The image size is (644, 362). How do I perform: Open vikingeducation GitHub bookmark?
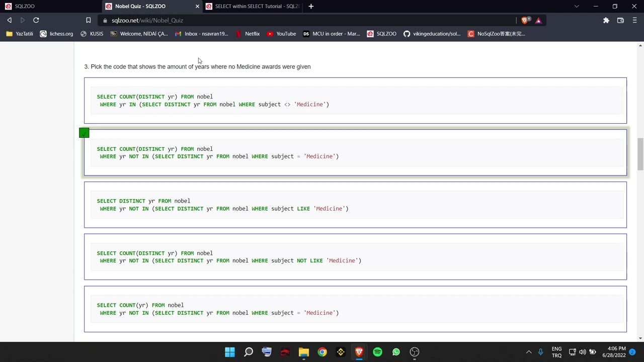click(432, 34)
